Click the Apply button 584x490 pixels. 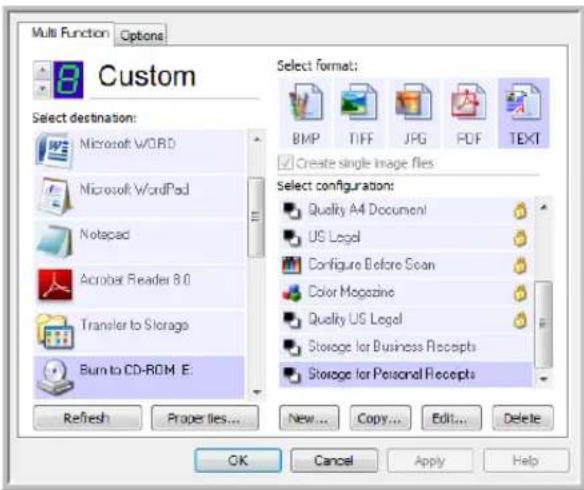coord(430,460)
